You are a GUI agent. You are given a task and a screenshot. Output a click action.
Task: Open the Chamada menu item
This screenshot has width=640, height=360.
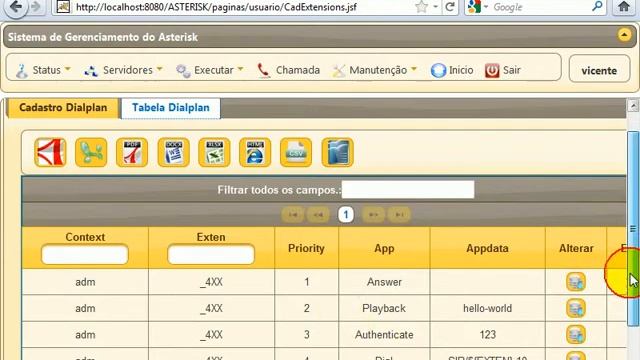point(288,70)
